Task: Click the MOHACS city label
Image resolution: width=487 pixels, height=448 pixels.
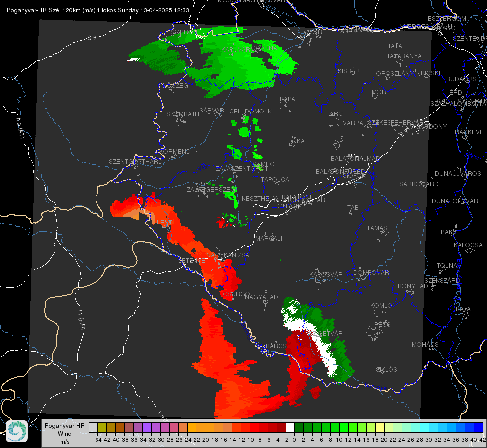Action: 425,345
